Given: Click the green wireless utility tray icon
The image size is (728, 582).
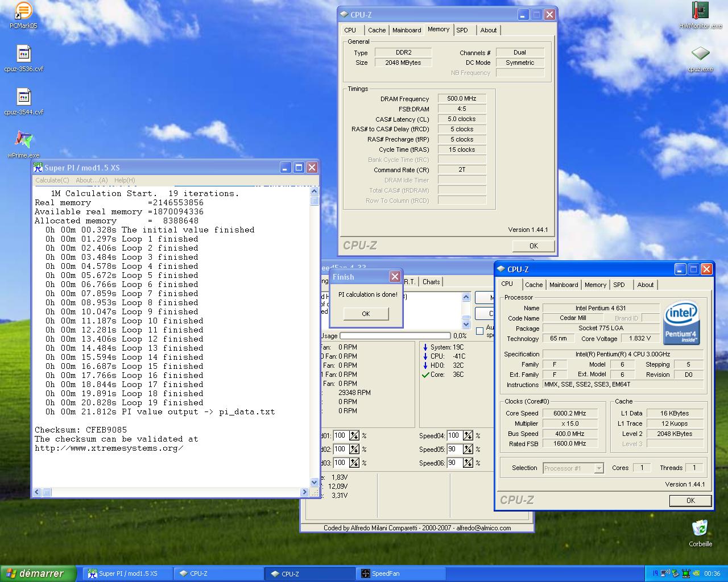Looking at the screenshot, I should pyautogui.click(x=685, y=573).
